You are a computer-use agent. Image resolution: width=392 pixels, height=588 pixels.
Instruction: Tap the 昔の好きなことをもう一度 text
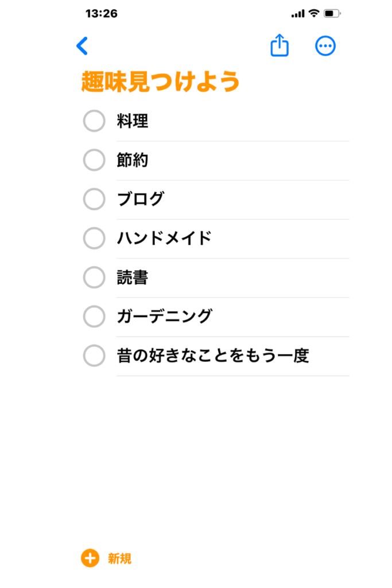point(213,355)
